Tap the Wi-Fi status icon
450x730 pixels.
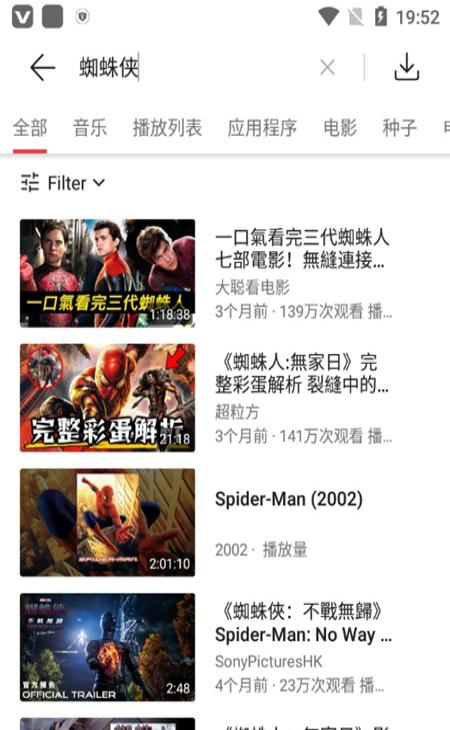(x=328, y=17)
